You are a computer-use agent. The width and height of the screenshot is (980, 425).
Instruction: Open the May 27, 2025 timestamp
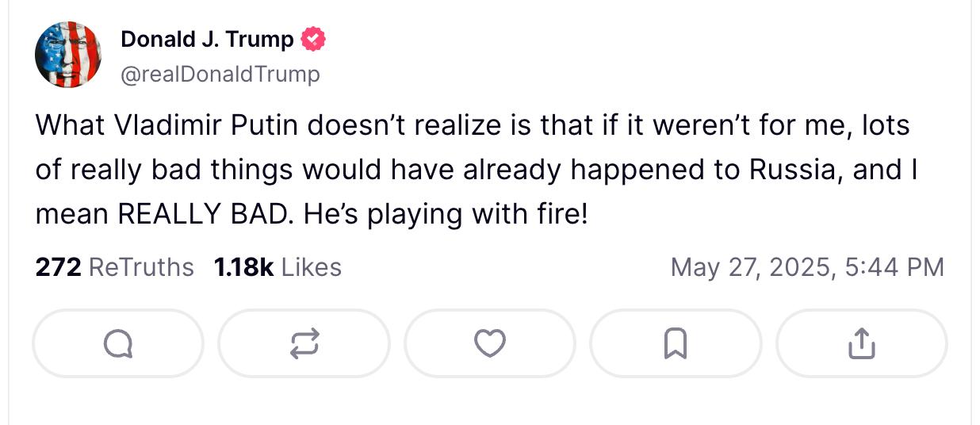coord(807,267)
